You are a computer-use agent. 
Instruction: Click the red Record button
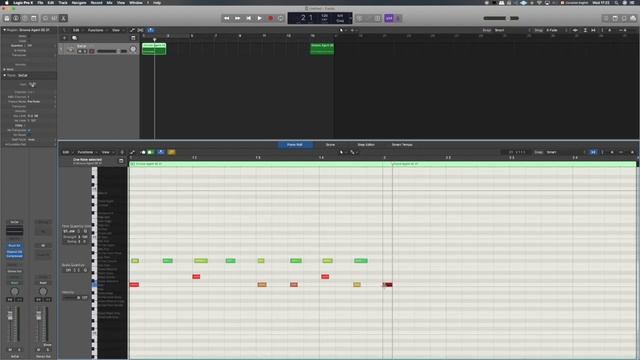tap(270, 18)
